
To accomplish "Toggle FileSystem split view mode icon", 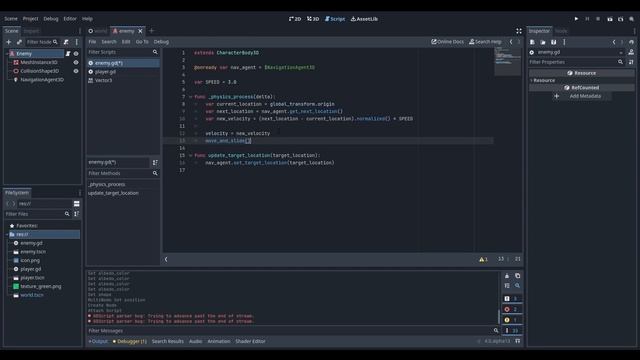I will click(x=76, y=204).
